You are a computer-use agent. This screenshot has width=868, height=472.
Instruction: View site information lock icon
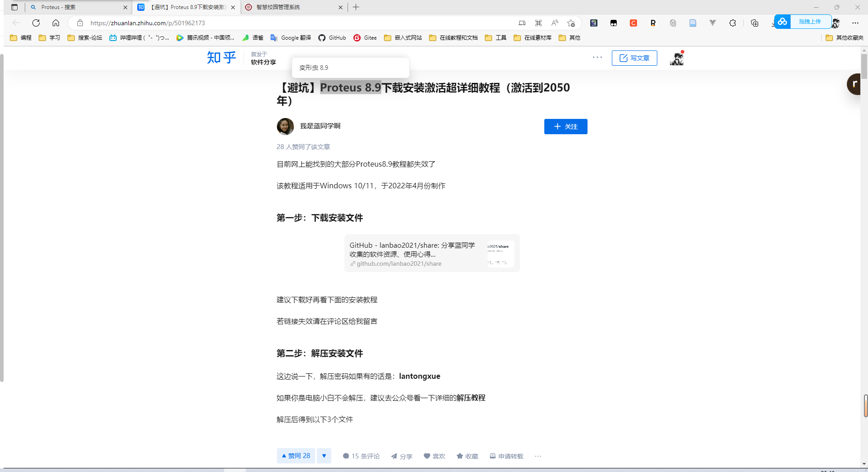coord(80,23)
